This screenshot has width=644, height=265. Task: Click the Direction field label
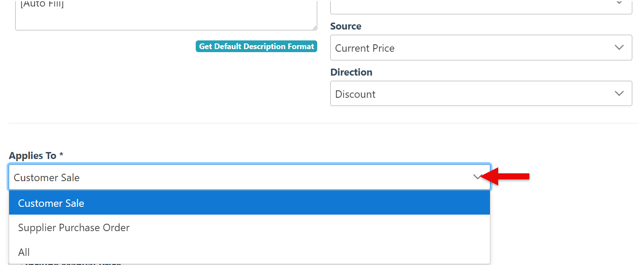352,72
